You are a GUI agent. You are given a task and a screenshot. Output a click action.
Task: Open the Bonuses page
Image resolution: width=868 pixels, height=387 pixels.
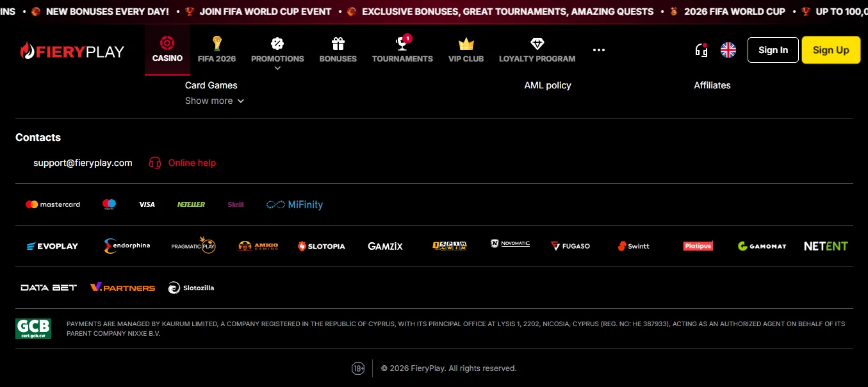[x=338, y=50]
